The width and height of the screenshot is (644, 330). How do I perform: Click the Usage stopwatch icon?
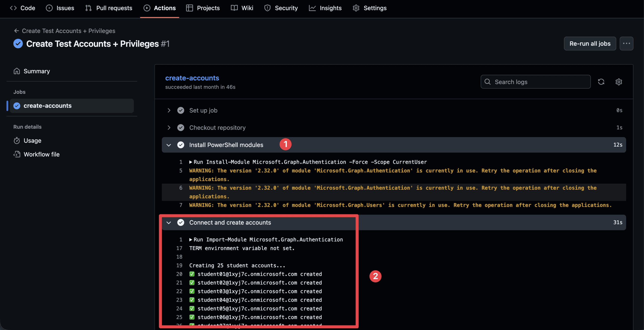click(x=17, y=141)
